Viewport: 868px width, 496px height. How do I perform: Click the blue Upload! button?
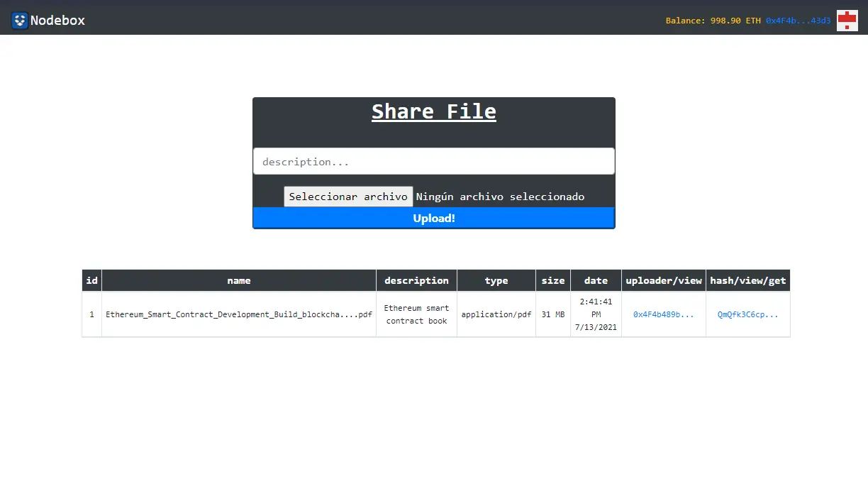point(433,218)
